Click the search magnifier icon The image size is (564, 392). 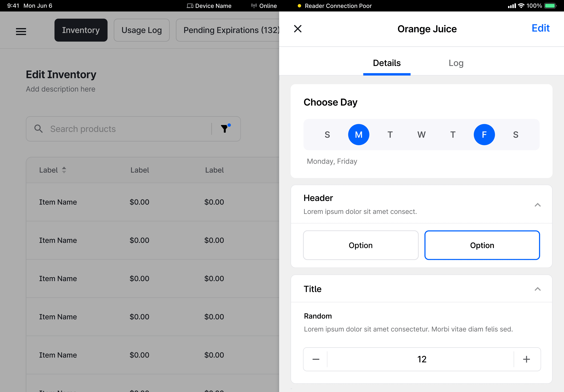[38, 128]
